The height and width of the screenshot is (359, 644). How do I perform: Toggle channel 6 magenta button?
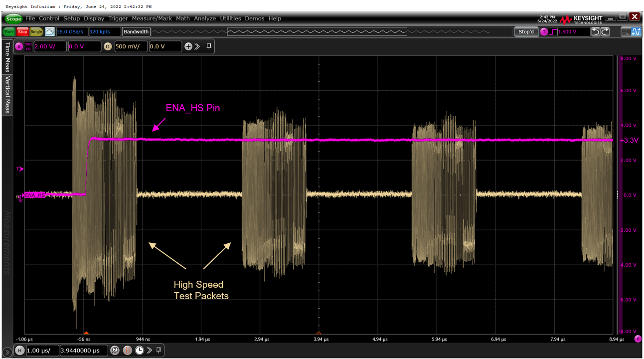click(19, 46)
